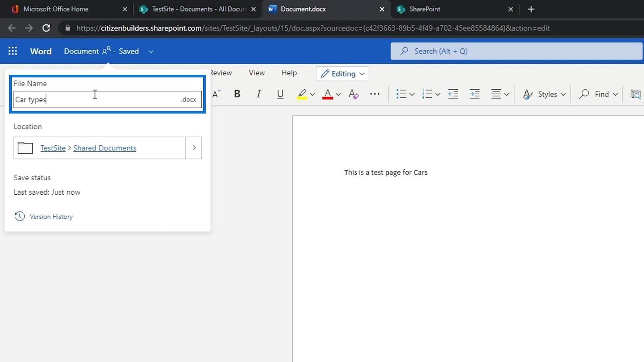644x362 pixels.
Task: Click the Version History clock icon
Action: pos(20,216)
